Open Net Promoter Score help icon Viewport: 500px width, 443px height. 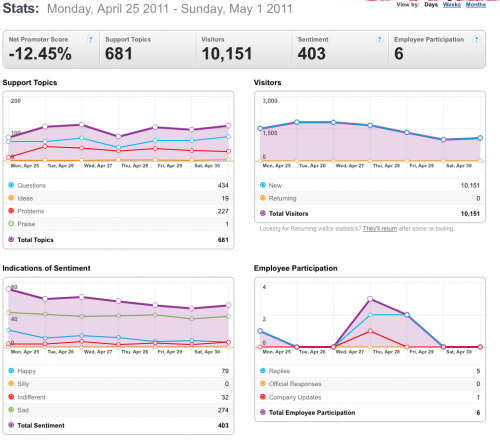pos(90,39)
